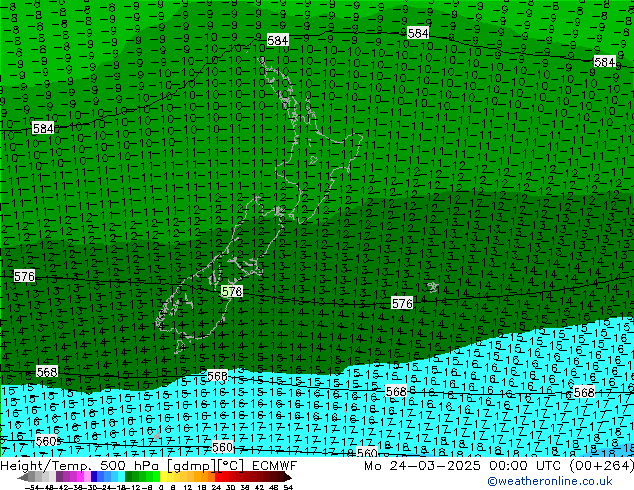The image size is (634, 490).
Task: Click the cyan swatch in the color legend
Action: coord(121,477)
